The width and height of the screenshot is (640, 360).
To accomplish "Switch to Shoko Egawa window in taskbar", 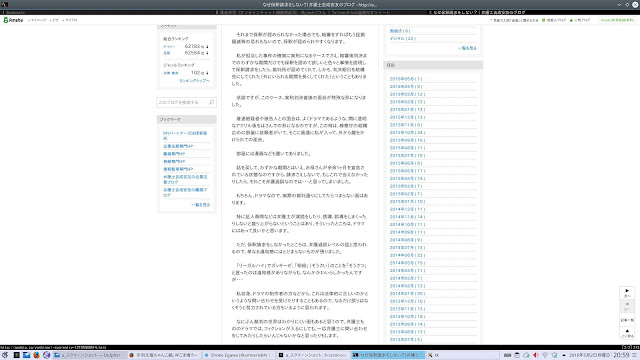I will coord(239,355).
